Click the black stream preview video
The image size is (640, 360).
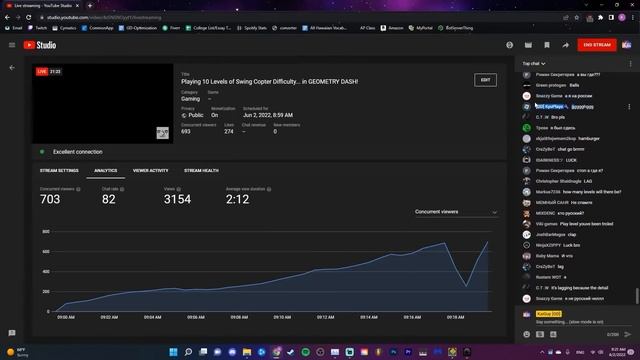[103, 103]
